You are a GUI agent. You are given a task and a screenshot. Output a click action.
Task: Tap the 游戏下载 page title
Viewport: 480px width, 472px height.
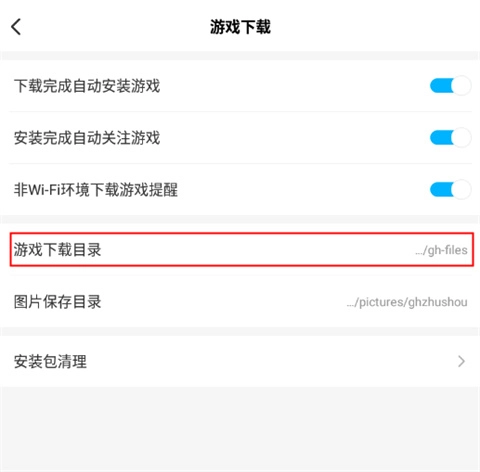240,27
